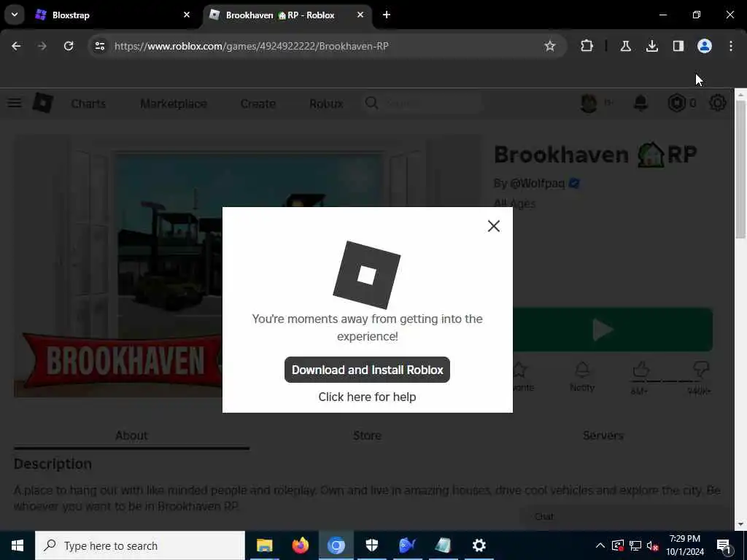Screen dimensions: 747x560
Task: Open the taskbar clock and date
Action: (684, 545)
